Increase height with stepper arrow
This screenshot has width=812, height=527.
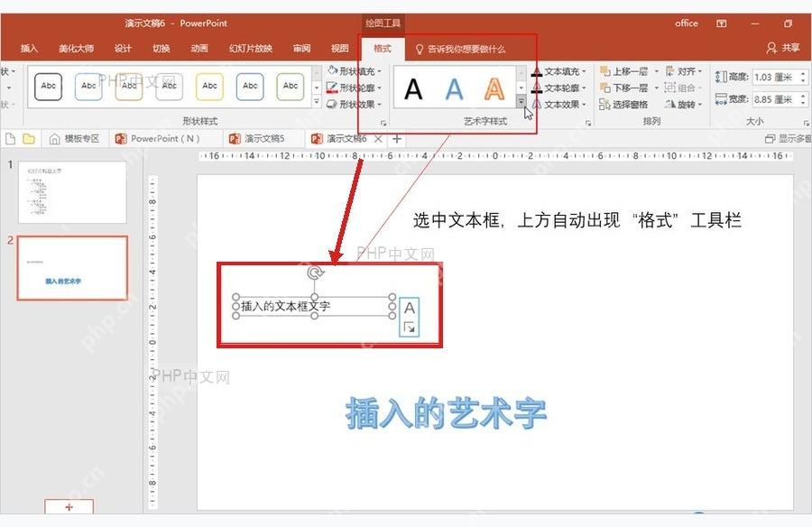[x=803, y=74]
